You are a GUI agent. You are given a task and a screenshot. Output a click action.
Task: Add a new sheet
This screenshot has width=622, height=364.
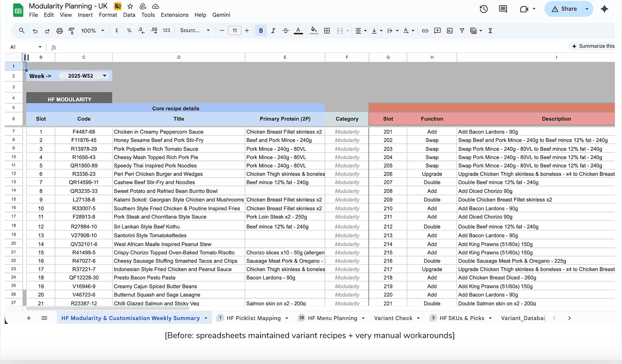[29, 318]
